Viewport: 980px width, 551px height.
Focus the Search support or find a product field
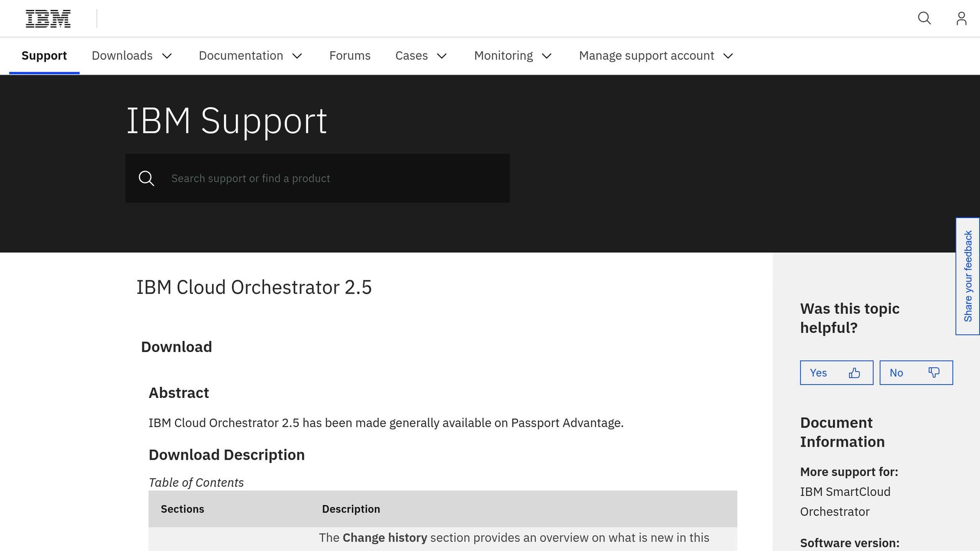tap(318, 178)
